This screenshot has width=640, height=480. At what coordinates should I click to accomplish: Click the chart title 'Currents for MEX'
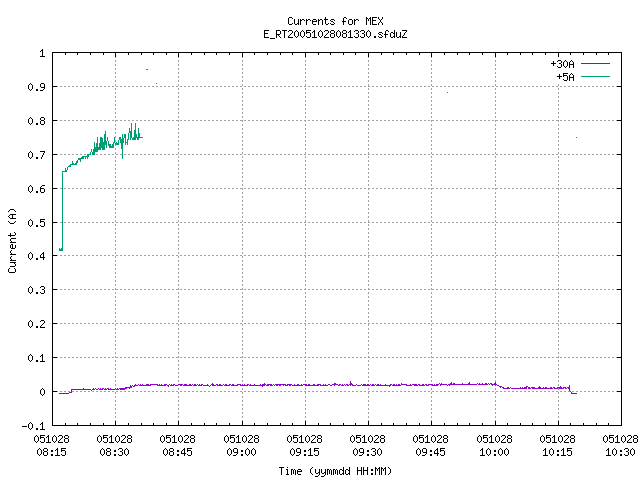(x=335, y=21)
